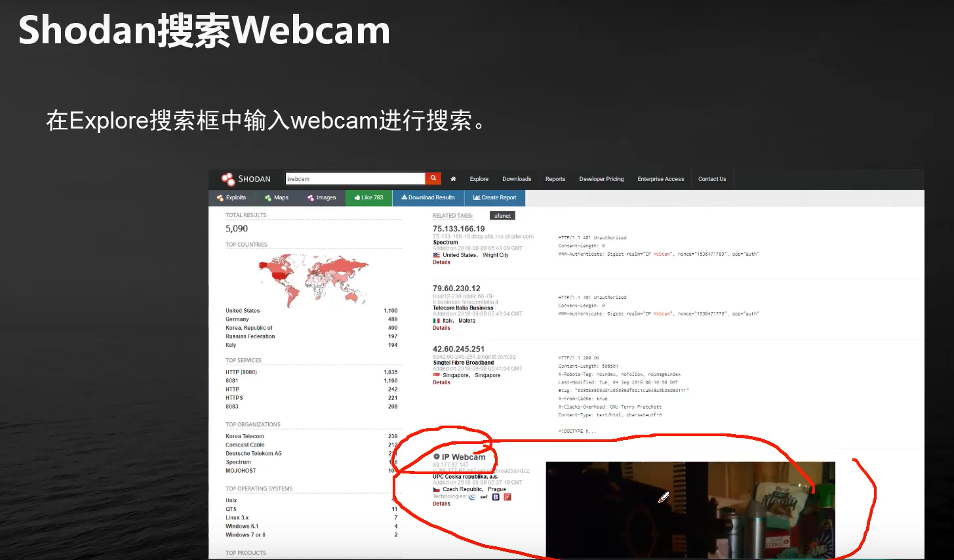Click the webcam screenshot preview image
Screen dimensions: 954x560
tap(690, 510)
